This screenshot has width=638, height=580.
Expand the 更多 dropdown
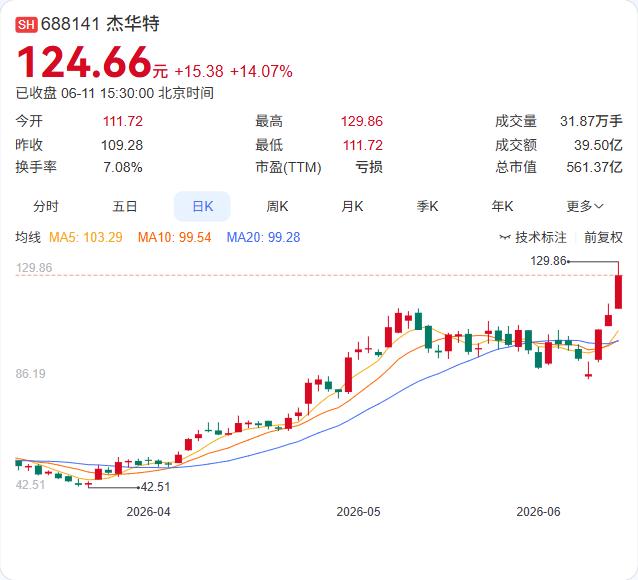click(585, 206)
